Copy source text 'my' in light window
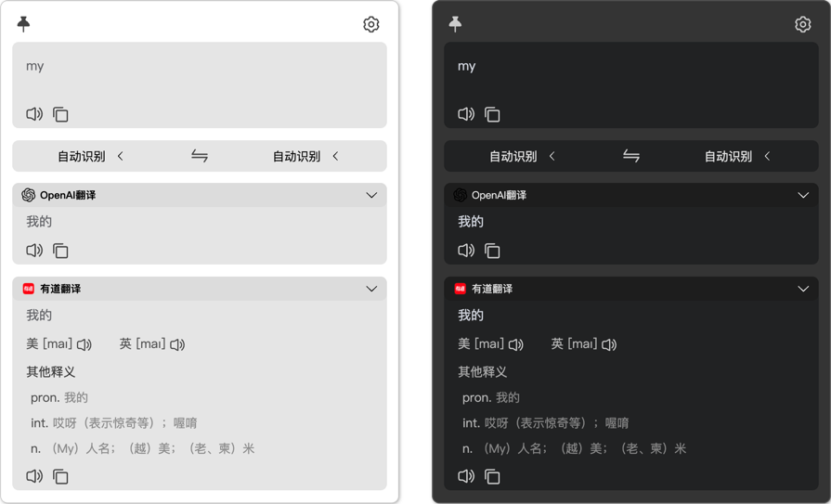The width and height of the screenshot is (831, 504). (60, 114)
